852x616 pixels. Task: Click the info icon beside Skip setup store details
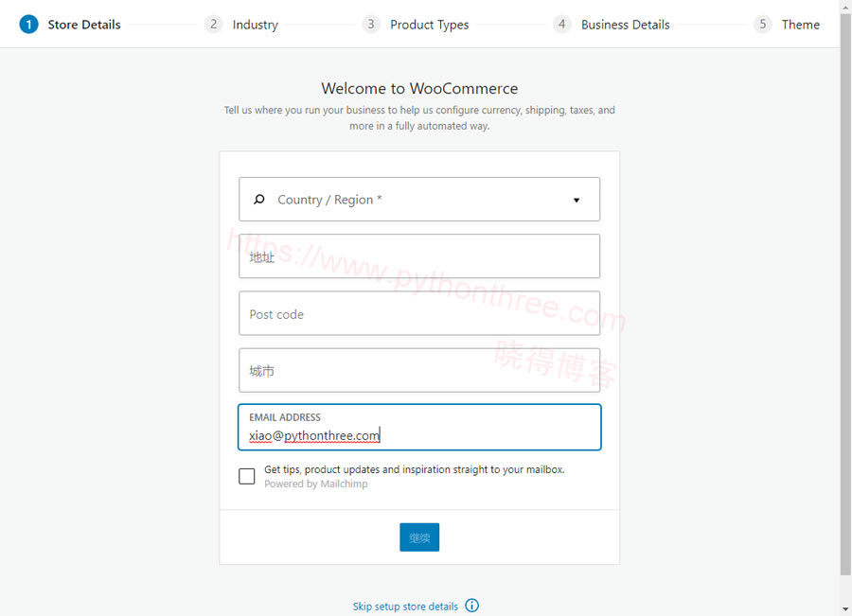pyautogui.click(x=471, y=606)
